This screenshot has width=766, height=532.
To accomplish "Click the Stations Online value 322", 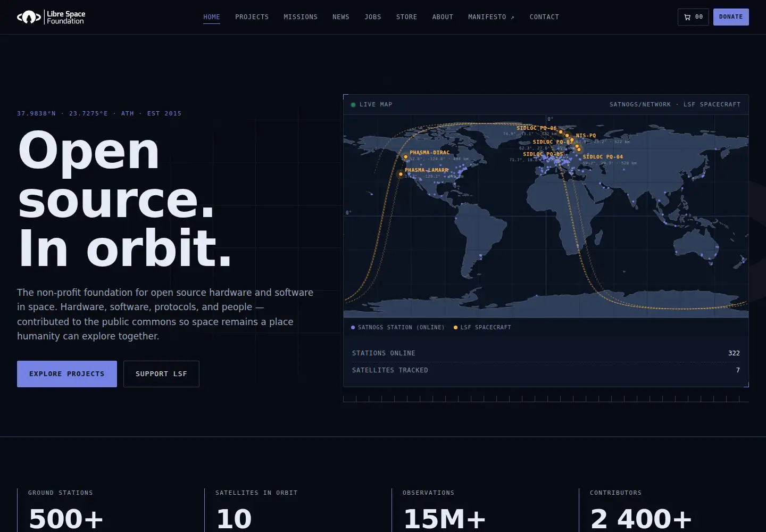I will [734, 353].
